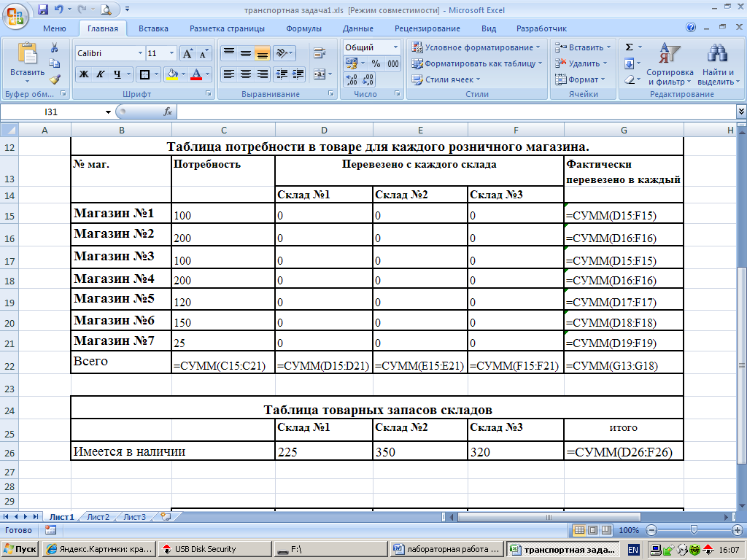Open 'Сортировка и фильтр' button
Screen dimensions: 747x560
click(x=670, y=64)
